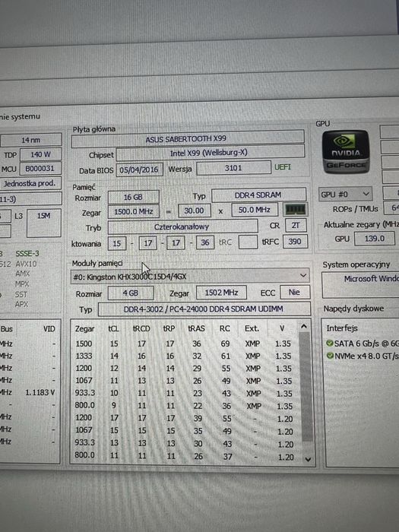Select the 1067 XMP 1.35 row
Screen dimensions: 399x532
tap(184, 381)
